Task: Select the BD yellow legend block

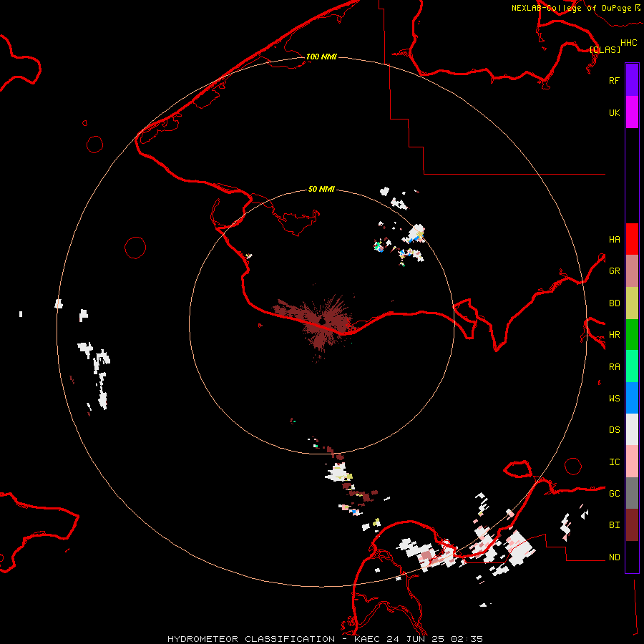Action: [x=632, y=303]
